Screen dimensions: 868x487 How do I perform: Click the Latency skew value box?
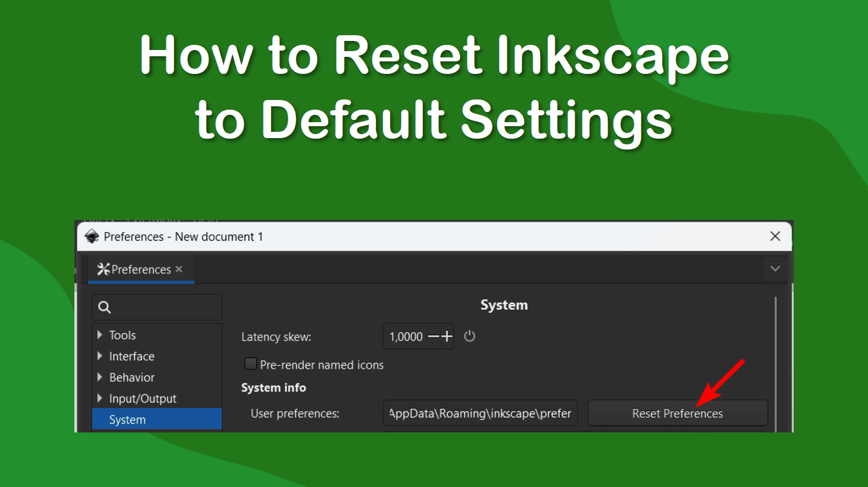click(x=407, y=336)
